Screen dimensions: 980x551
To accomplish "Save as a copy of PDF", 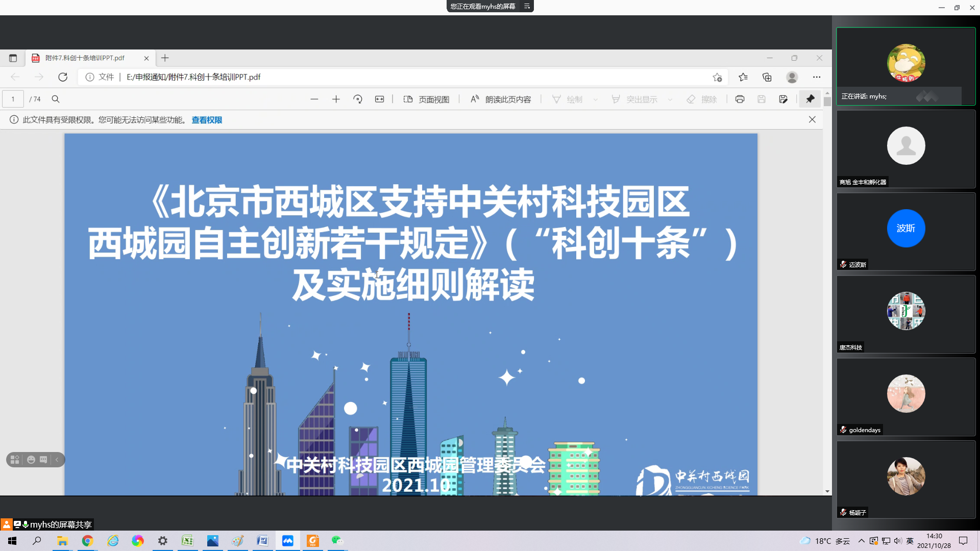I will click(783, 99).
